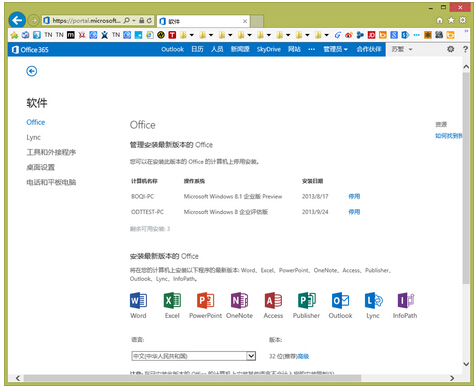Click the BOQI-PC computer name
This screenshot has width=476, height=388.
(142, 196)
